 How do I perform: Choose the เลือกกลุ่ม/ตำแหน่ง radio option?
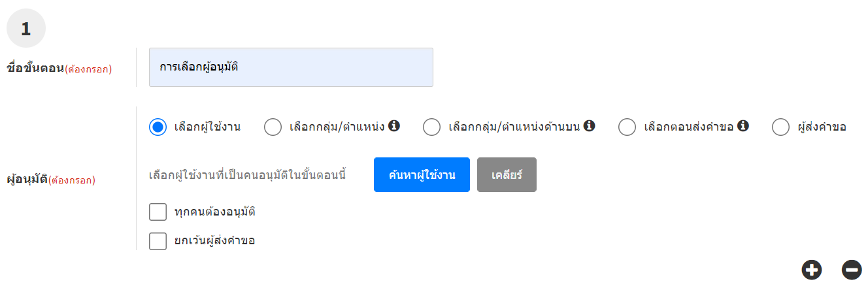point(273,127)
